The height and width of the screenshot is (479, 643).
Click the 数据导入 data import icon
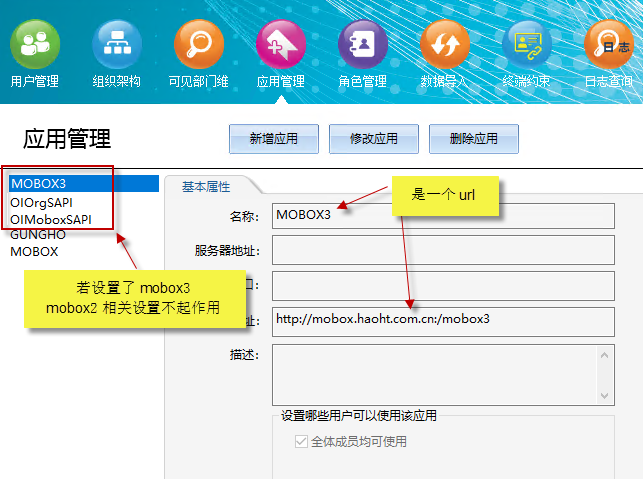point(445,45)
